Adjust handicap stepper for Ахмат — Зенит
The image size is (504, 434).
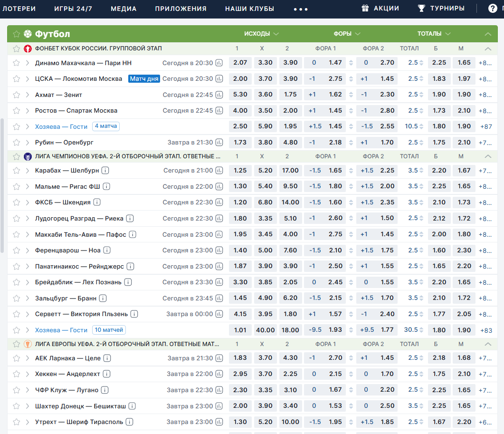click(x=351, y=95)
